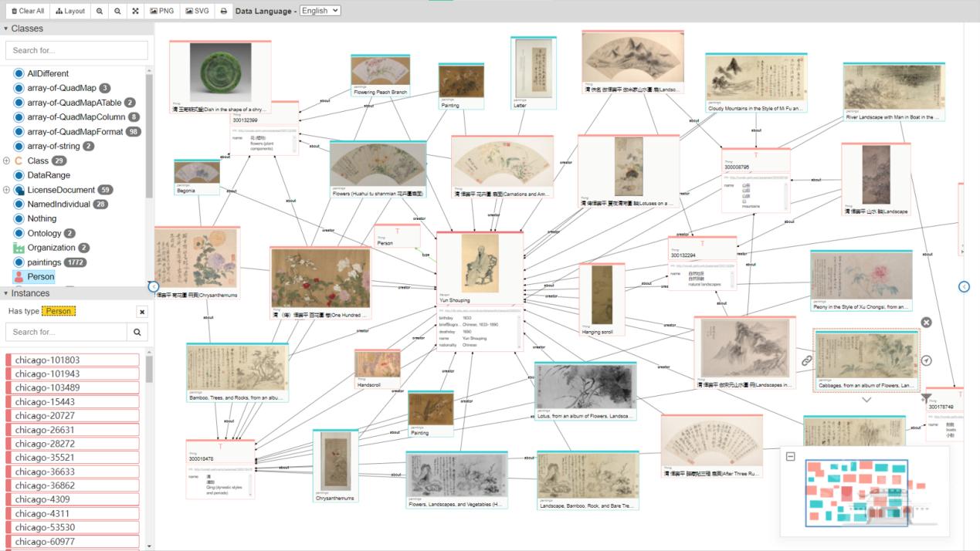
Task: Click the Classes search input field
Action: coord(76,50)
